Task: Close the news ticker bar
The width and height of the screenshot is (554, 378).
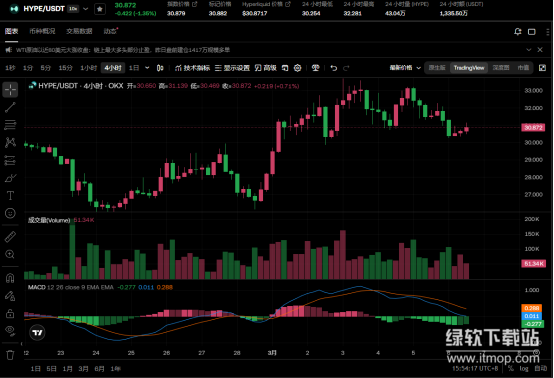Action: (540, 50)
